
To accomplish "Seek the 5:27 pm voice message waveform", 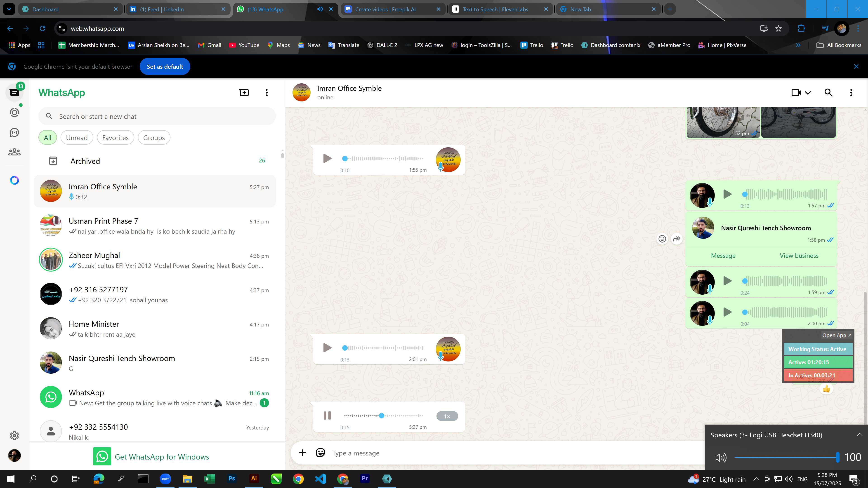I will [383, 416].
